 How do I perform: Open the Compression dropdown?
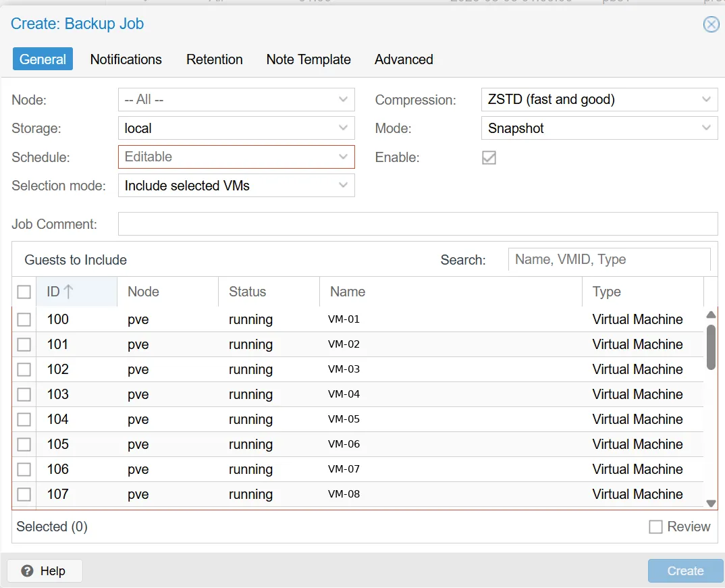tap(599, 99)
